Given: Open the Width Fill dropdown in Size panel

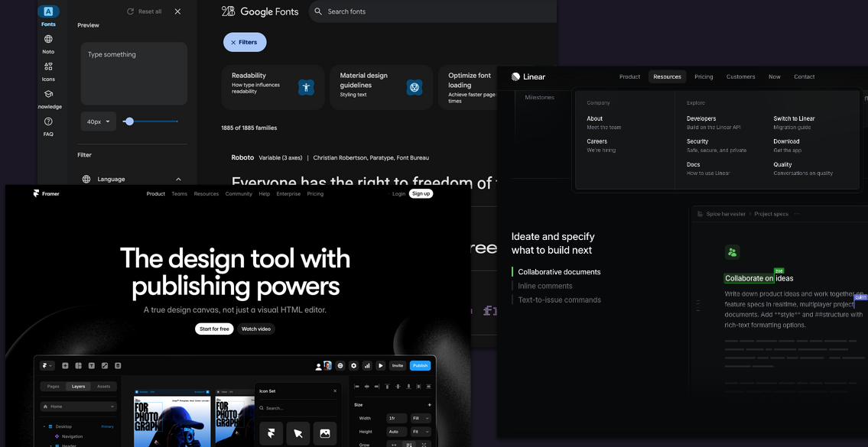Looking at the screenshot, I should pyautogui.click(x=421, y=418).
